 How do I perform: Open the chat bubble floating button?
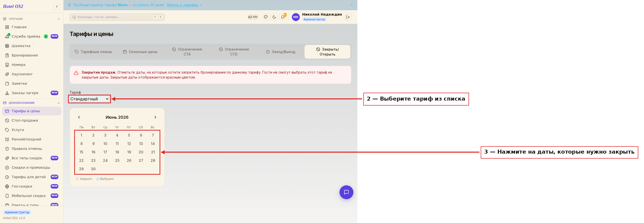346,192
